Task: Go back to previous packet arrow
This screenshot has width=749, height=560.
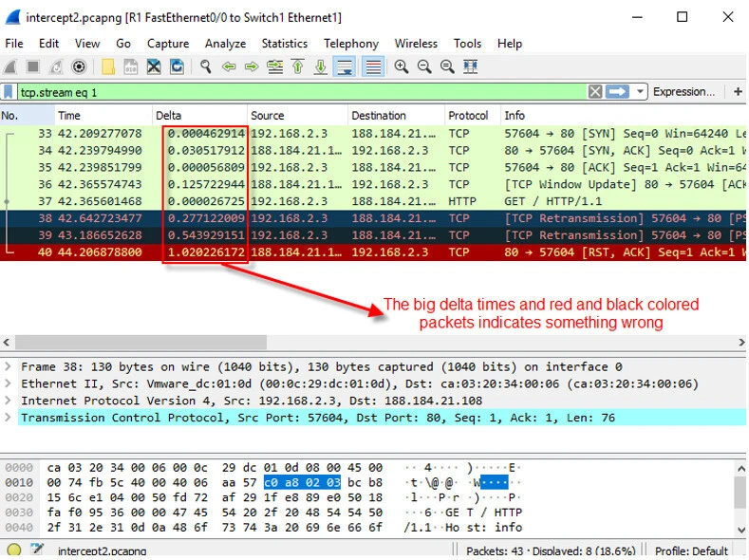Action: tap(229, 66)
